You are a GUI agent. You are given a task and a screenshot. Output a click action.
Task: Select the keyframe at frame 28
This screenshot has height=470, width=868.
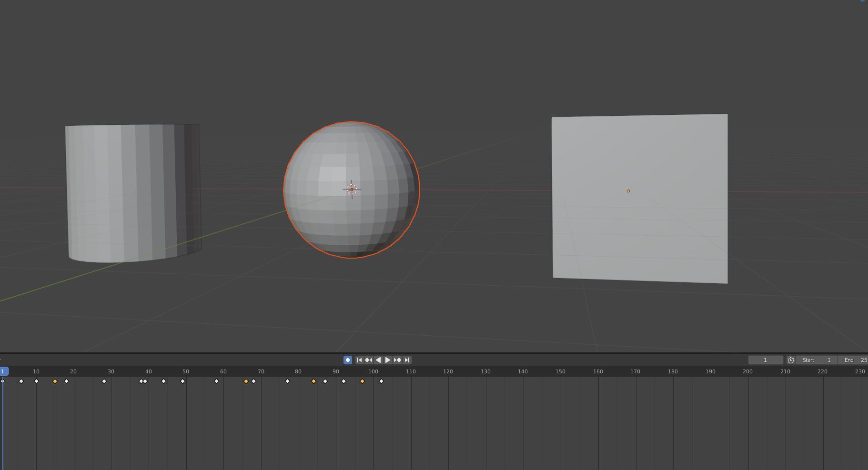point(104,381)
